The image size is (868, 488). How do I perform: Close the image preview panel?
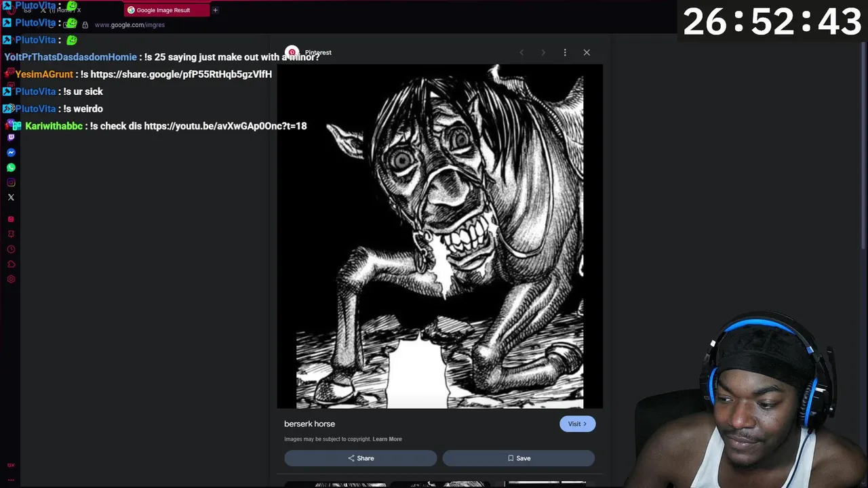(587, 52)
